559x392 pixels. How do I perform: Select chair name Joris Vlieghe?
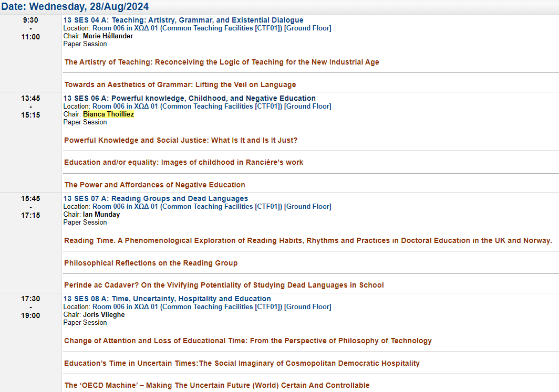tap(103, 314)
